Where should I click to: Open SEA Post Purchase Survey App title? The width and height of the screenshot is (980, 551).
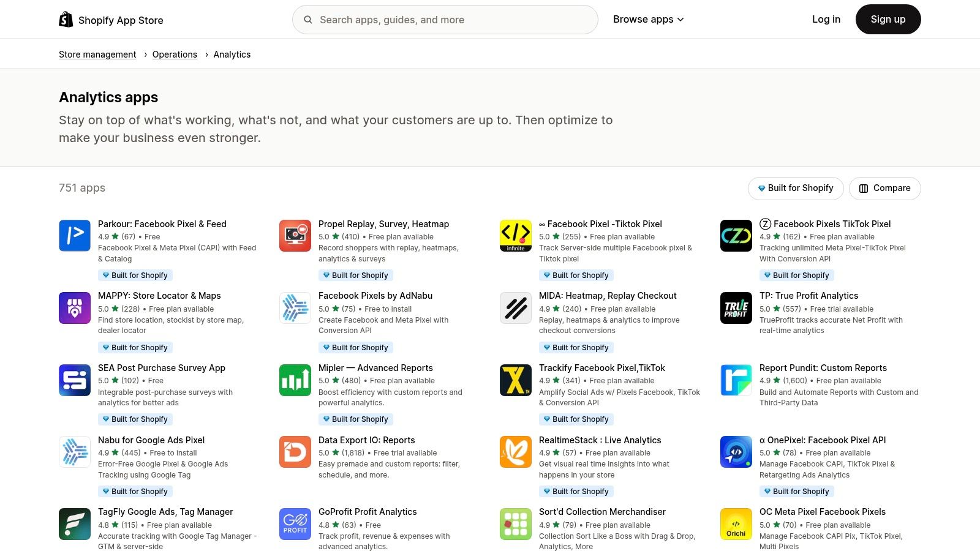click(162, 368)
